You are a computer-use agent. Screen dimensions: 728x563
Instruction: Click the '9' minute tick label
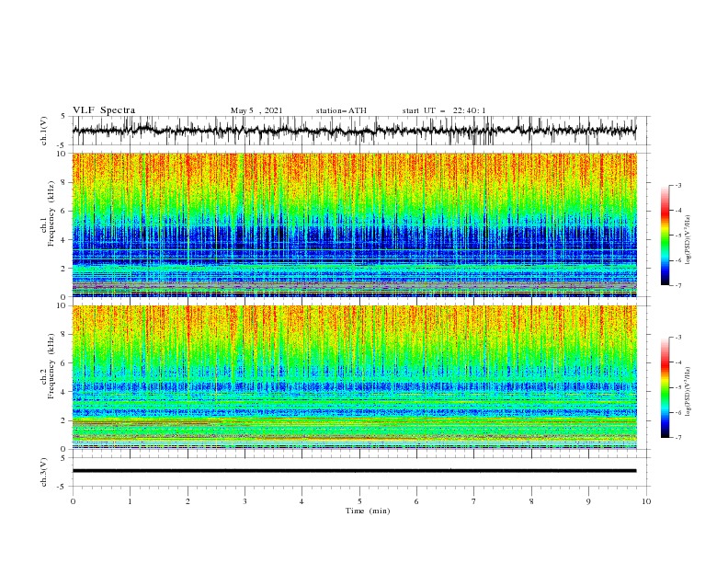tap(588, 501)
